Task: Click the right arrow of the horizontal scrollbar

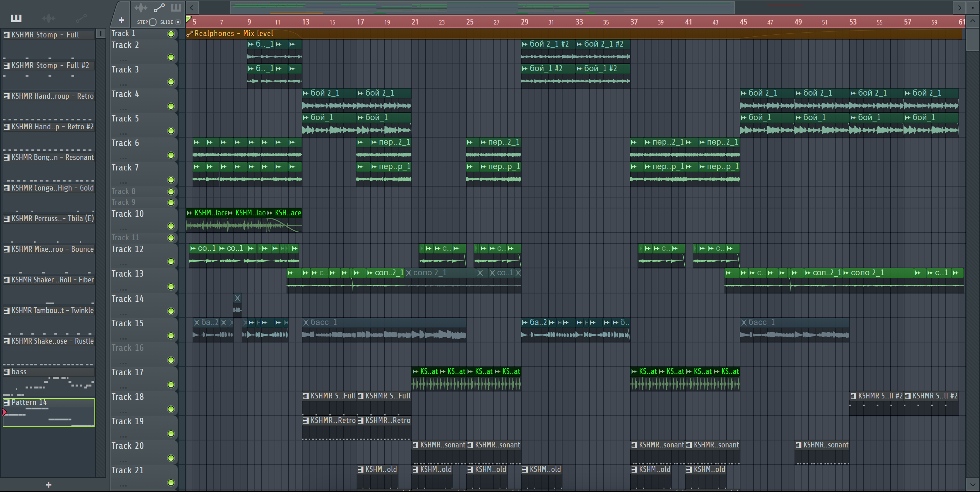Action: tap(960, 7)
